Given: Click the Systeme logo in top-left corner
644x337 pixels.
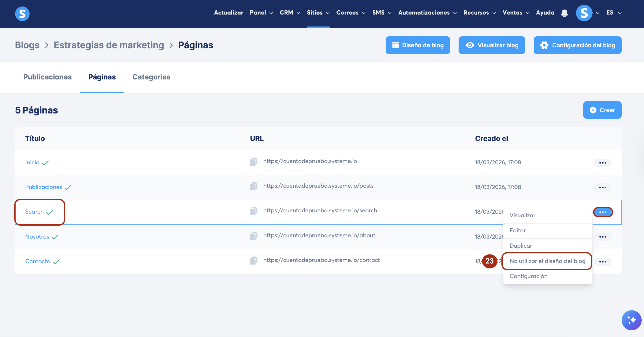Looking at the screenshot, I should (x=22, y=14).
